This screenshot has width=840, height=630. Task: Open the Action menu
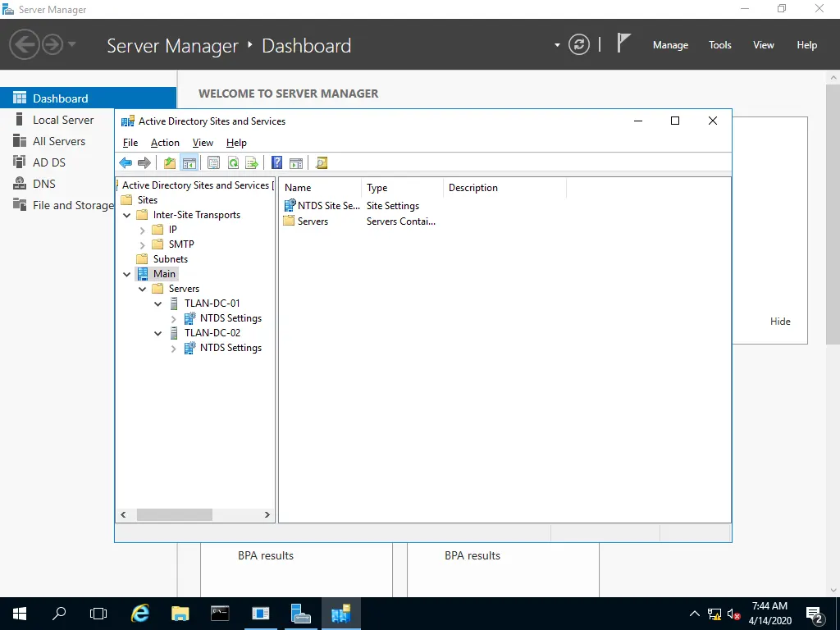[165, 143]
